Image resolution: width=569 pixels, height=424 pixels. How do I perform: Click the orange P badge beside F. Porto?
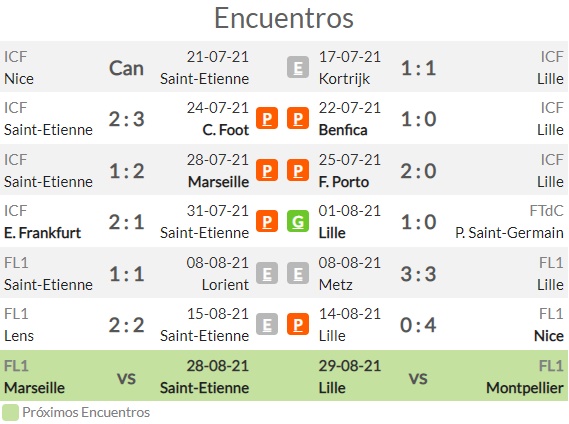click(x=298, y=170)
